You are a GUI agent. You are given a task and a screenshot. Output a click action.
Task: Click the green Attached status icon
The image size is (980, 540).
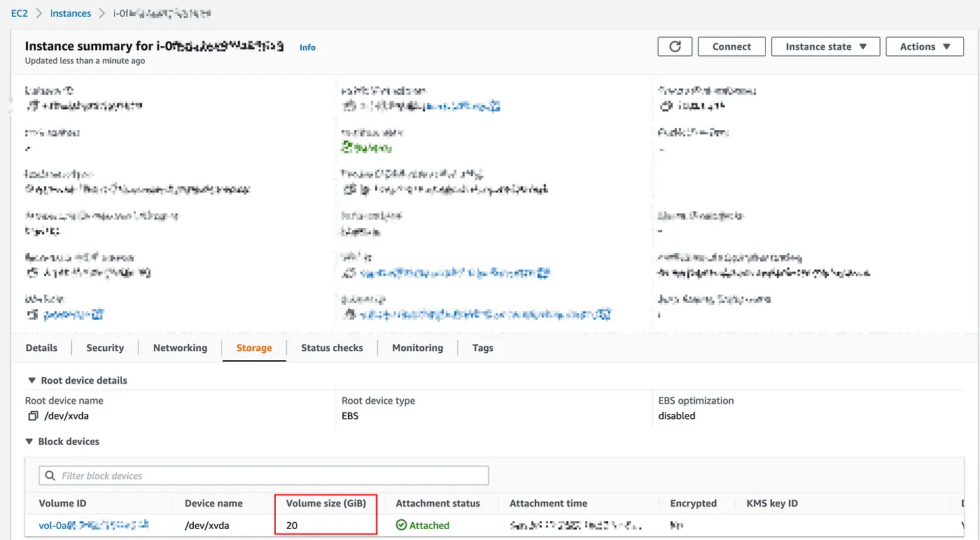pos(402,525)
